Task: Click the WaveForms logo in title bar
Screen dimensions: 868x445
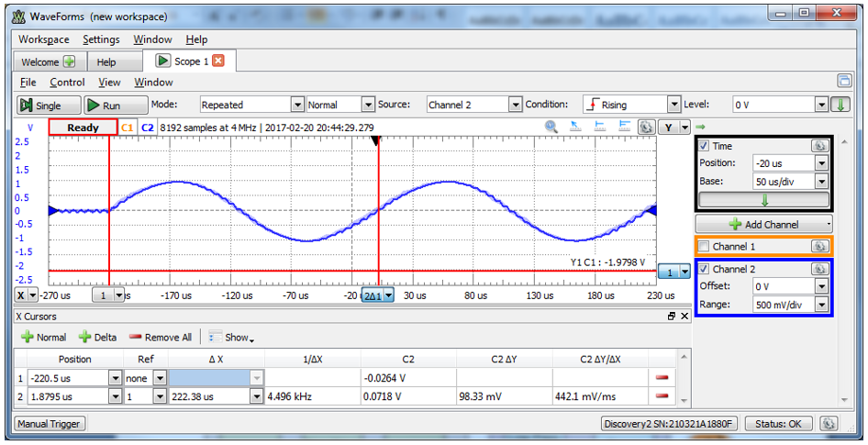Action: pos(19,17)
